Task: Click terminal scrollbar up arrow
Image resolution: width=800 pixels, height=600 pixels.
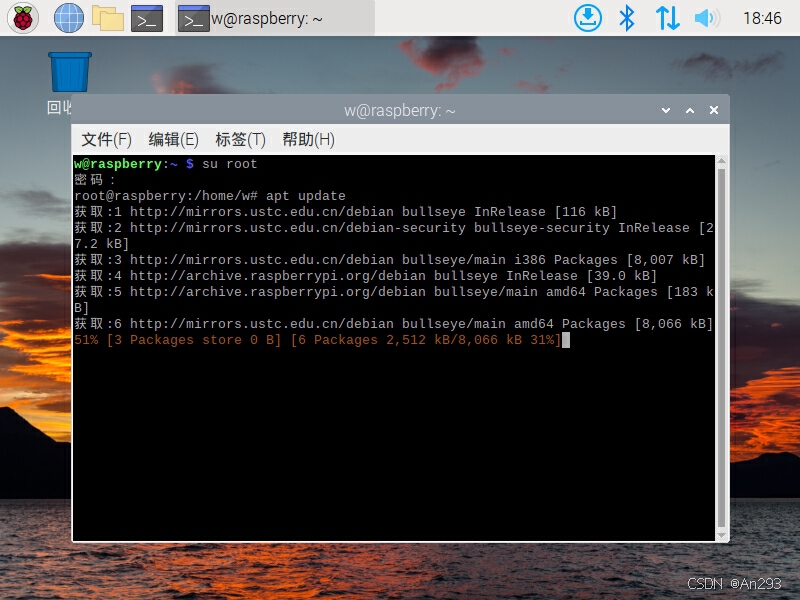Action: click(x=721, y=161)
